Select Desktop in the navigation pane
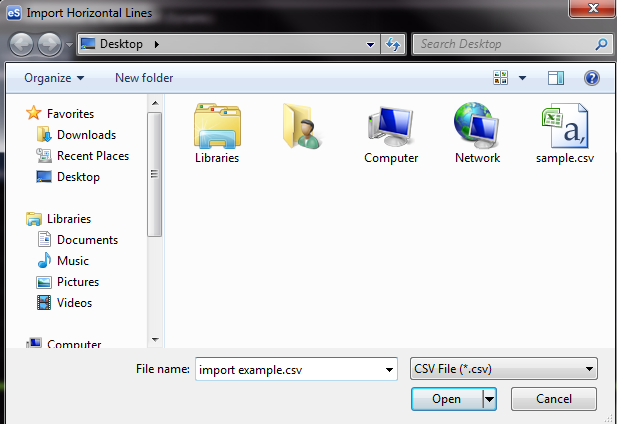The image size is (617, 424). click(68, 177)
